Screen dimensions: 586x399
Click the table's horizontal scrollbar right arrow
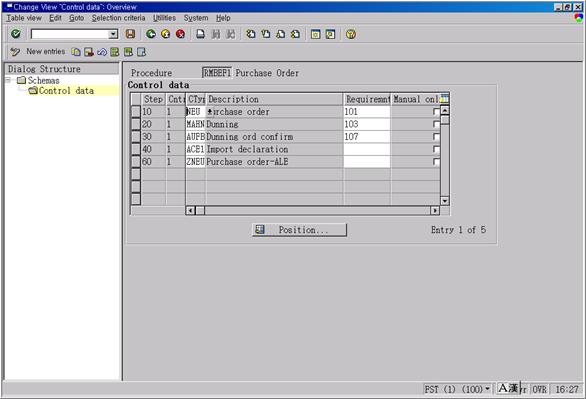pos(435,210)
